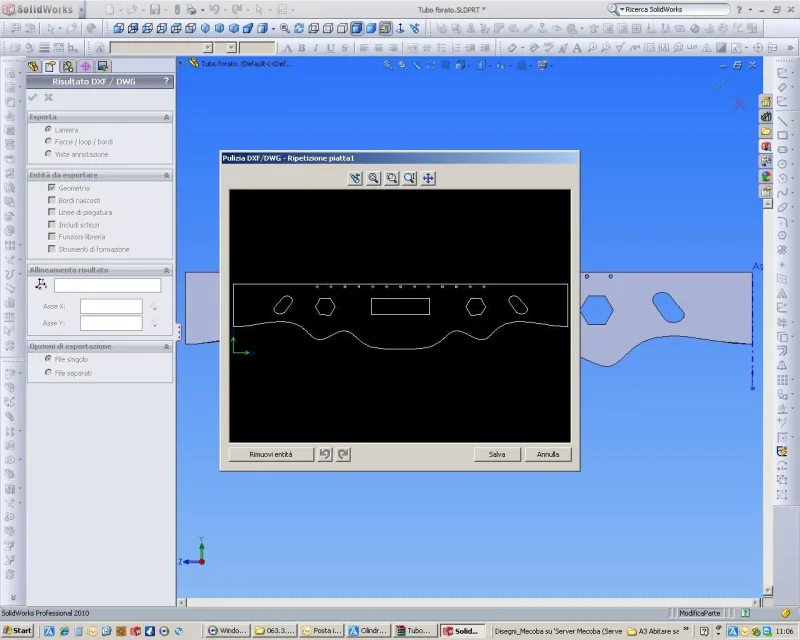Expand the SolidWorks menu arrow beside logo
The height and width of the screenshot is (640, 800).
click(x=81, y=10)
